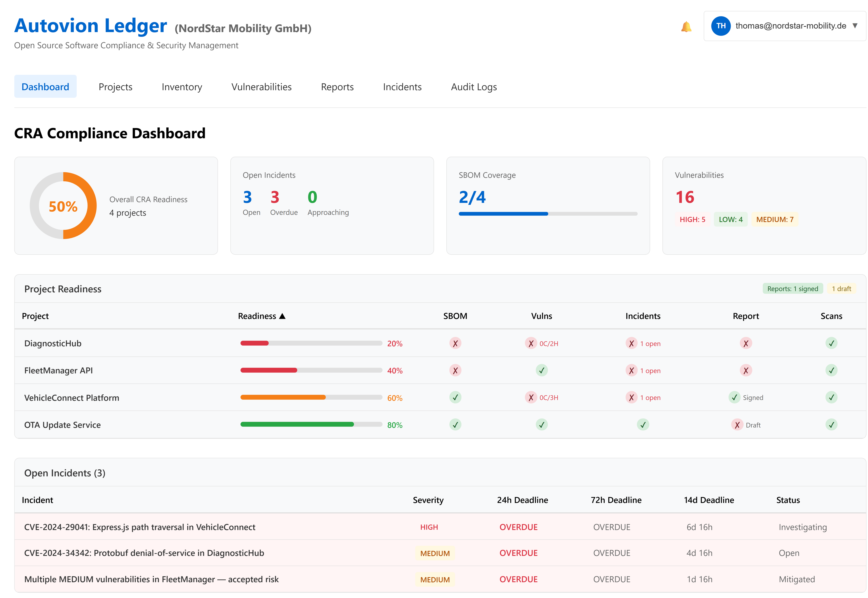
Task: Click the Scans checkmark for DiagnosticHub
Action: (x=831, y=343)
